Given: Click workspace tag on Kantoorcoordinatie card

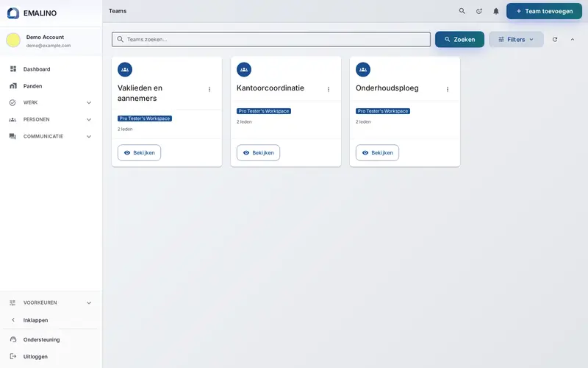Looking at the screenshot, I should pyautogui.click(x=264, y=111).
